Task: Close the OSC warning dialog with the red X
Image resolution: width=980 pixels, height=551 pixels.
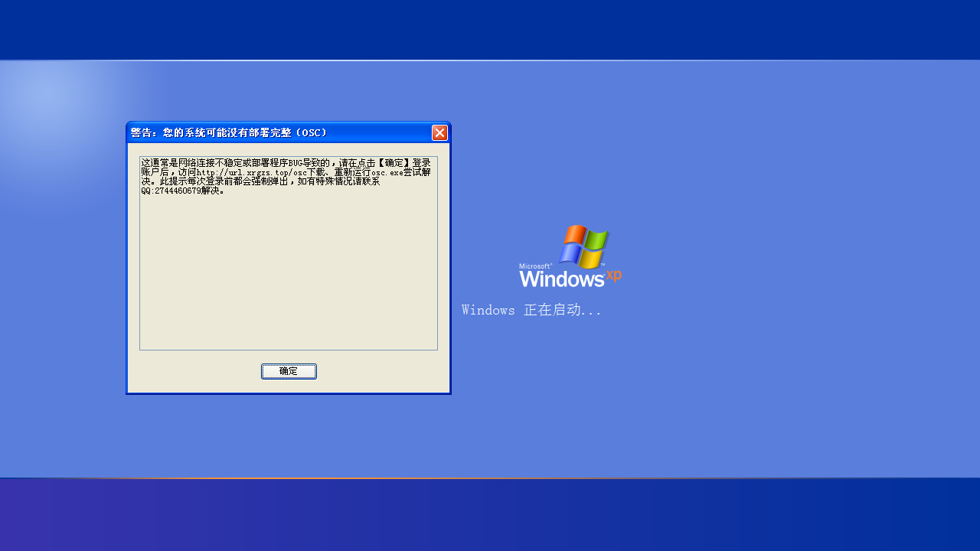Action: tap(439, 132)
